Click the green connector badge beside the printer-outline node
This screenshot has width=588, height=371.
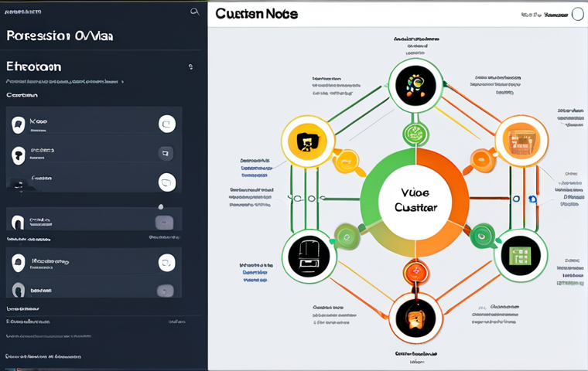[x=347, y=237]
